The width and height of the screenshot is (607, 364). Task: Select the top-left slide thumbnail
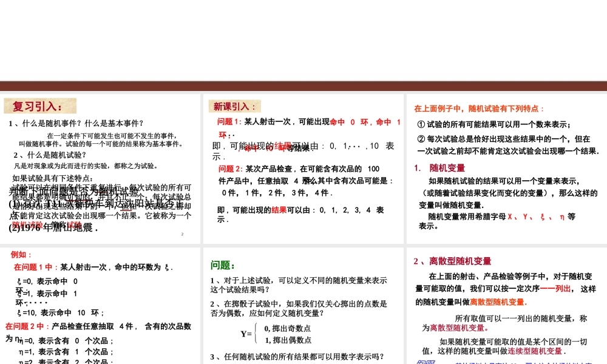click(x=100, y=167)
